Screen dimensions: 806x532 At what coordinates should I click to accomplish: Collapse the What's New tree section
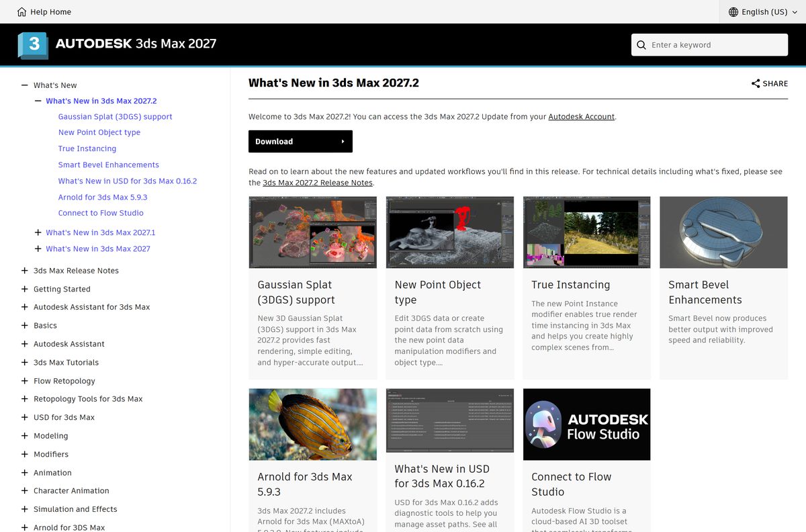click(25, 85)
